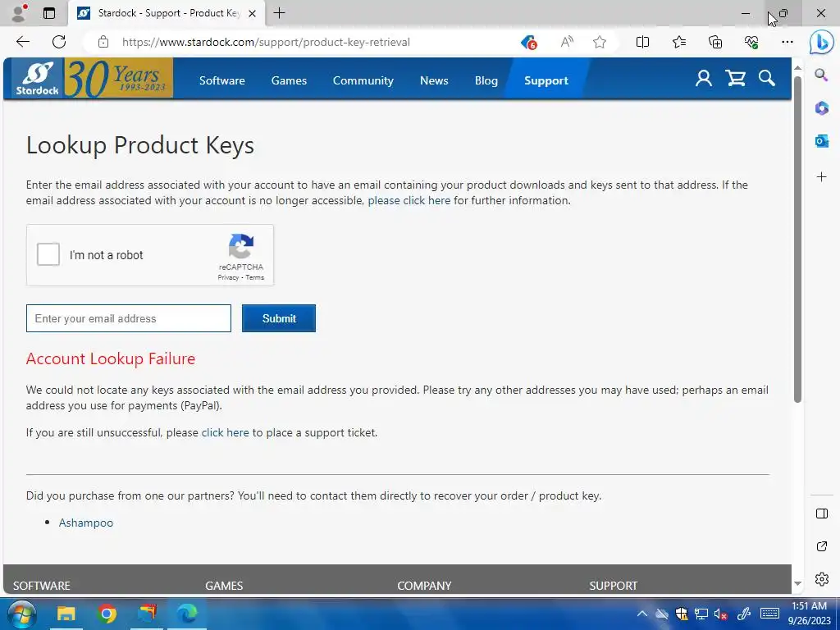Image resolution: width=840 pixels, height=630 pixels.
Task: Open the Windows Start button
Action: (x=21, y=614)
